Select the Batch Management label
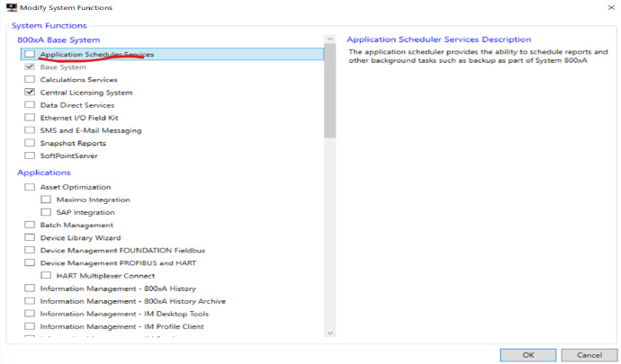The width and height of the screenshot is (621, 364). tap(76, 225)
